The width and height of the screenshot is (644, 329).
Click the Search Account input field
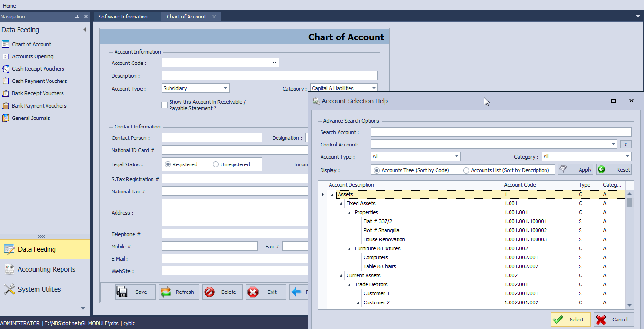coord(501,132)
